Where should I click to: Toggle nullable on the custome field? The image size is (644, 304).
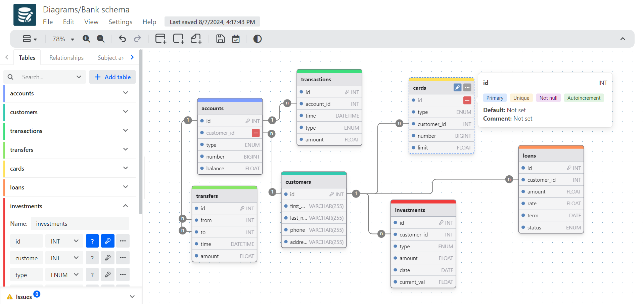[x=92, y=258]
